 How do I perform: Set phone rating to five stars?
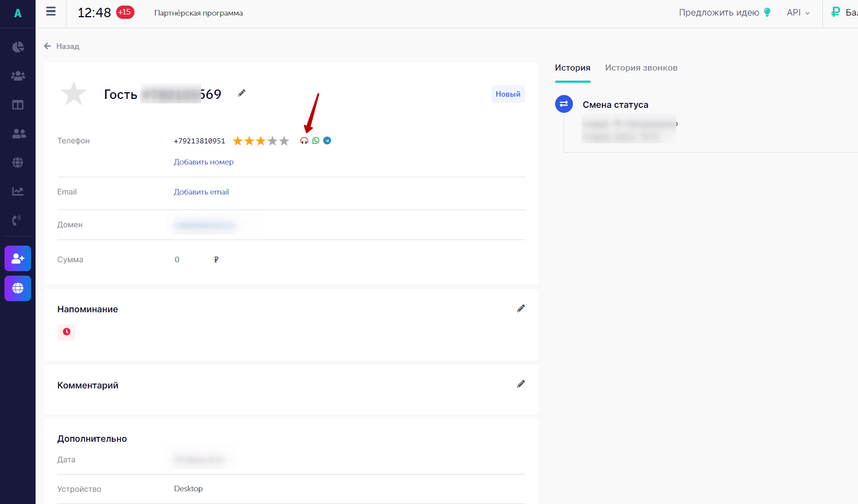pyautogui.click(x=284, y=141)
